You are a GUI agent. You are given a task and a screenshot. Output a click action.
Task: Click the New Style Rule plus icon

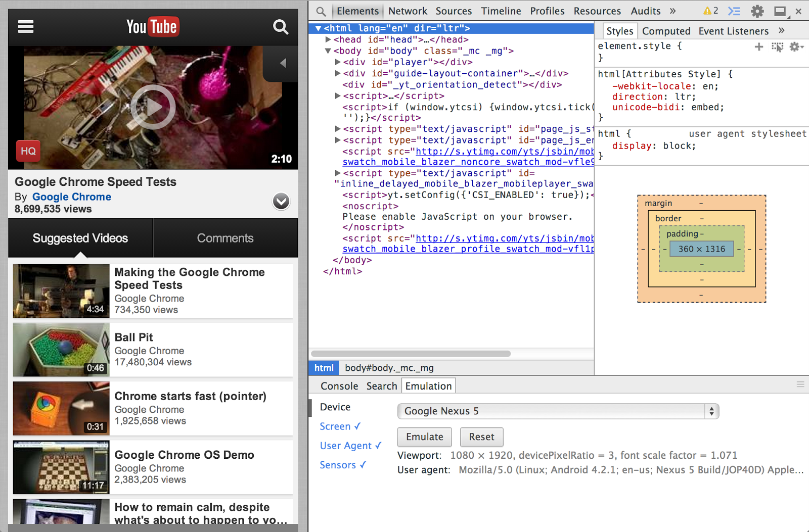point(758,47)
